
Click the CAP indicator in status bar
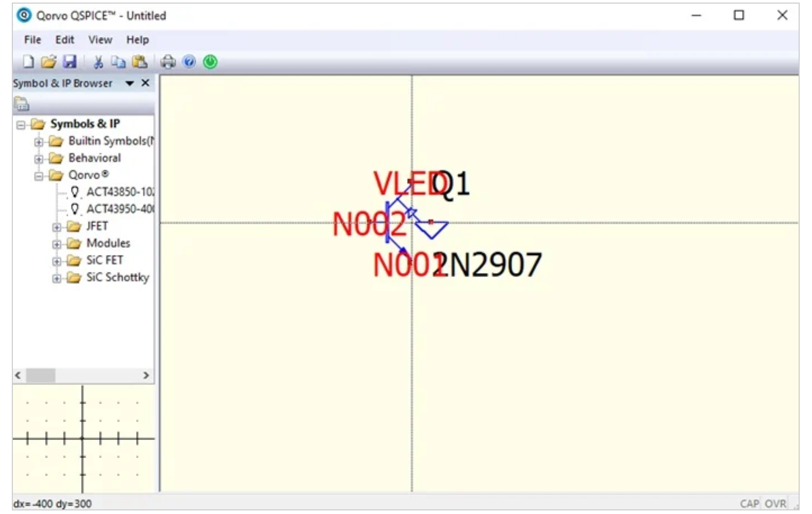tap(749, 504)
